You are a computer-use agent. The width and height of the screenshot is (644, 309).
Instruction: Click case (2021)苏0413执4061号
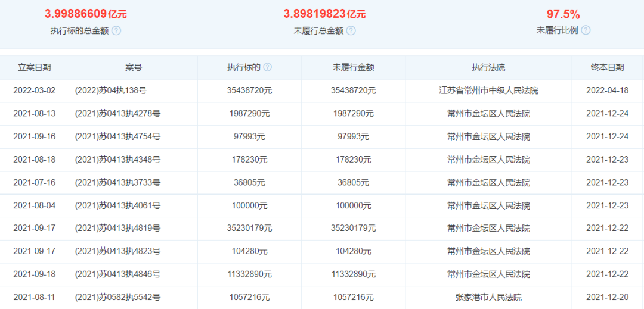(x=117, y=205)
